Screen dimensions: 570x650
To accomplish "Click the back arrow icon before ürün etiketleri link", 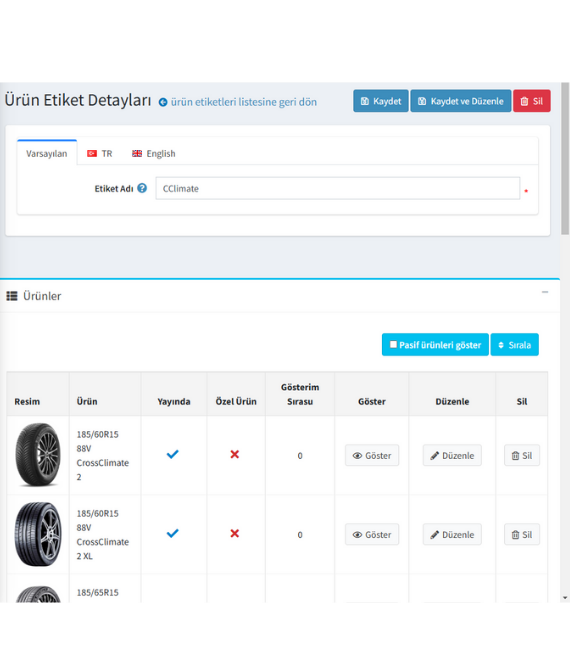I will click(x=163, y=102).
